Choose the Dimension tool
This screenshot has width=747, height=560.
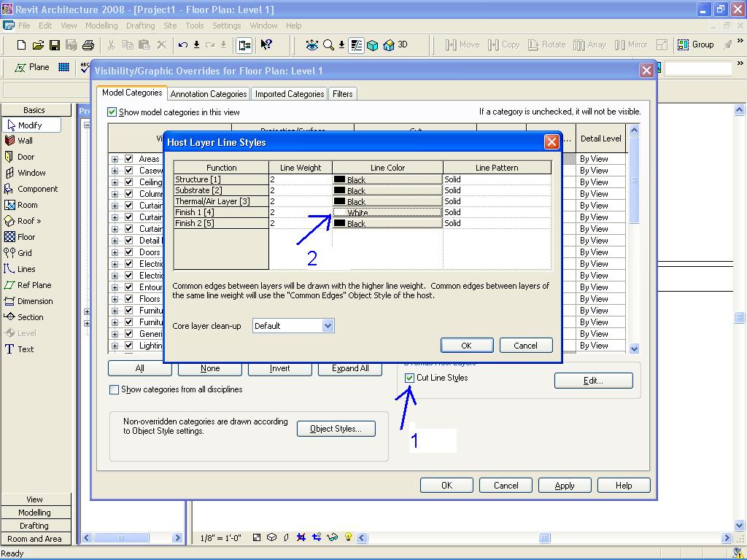34,301
